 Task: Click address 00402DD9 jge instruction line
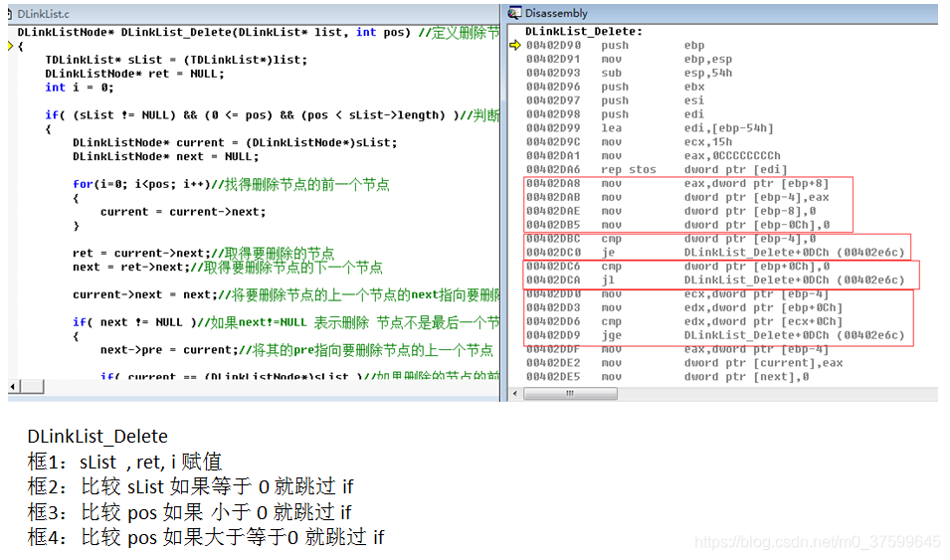715,336
